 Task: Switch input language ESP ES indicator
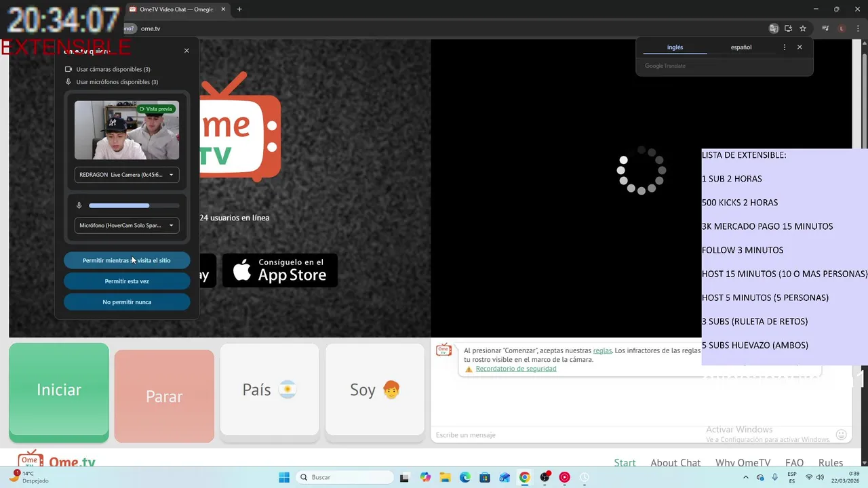(x=792, y=477)
